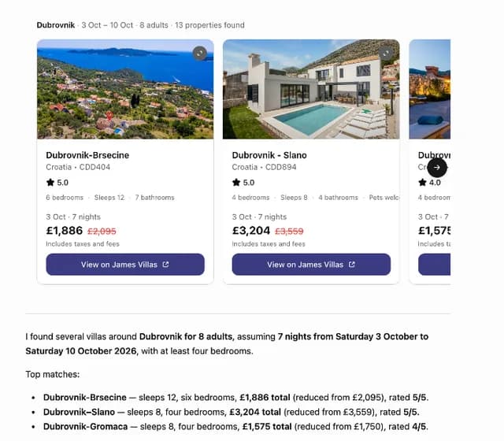Viewport: 504px width, 441px height.
Task: Click external-link icon on Brsecine's James Villas button
Action: [x=165, y=265]
